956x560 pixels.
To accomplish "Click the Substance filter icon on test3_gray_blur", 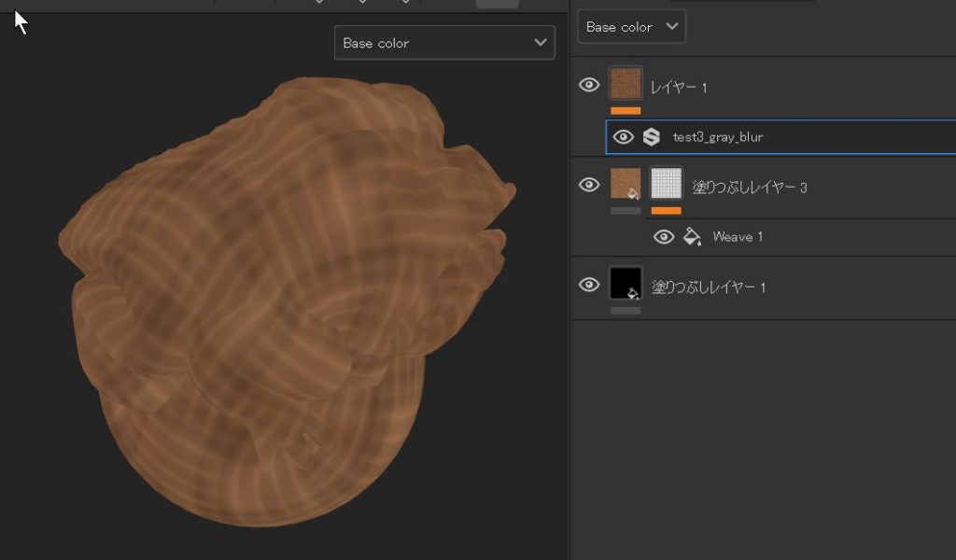I will [x=651, y=137].
